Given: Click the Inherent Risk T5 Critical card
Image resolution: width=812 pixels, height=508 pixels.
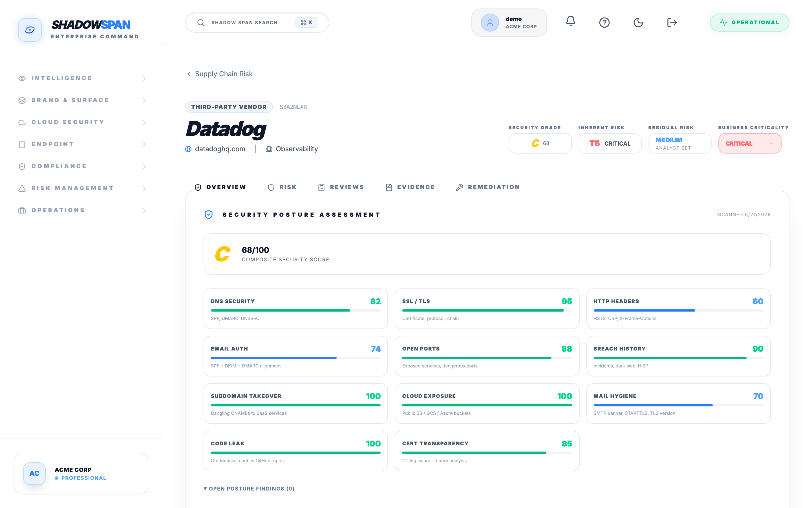Looking at the screenshot, I should 610,143.
